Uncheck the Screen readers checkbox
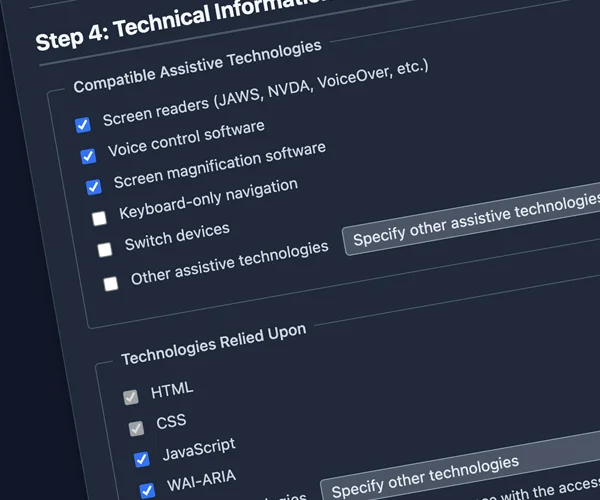 click(x=83, y=125)
